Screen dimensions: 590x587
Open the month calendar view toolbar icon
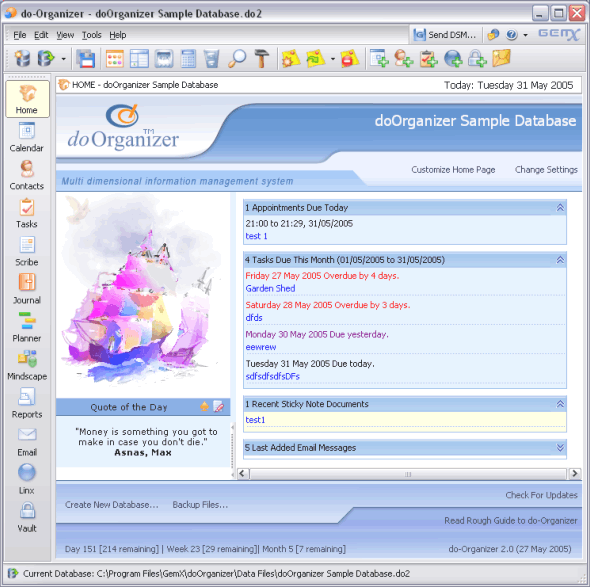click(115, 58)
